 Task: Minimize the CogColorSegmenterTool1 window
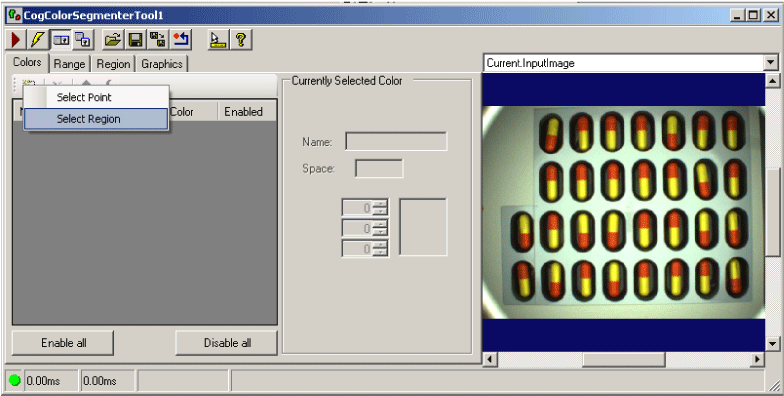737,16
